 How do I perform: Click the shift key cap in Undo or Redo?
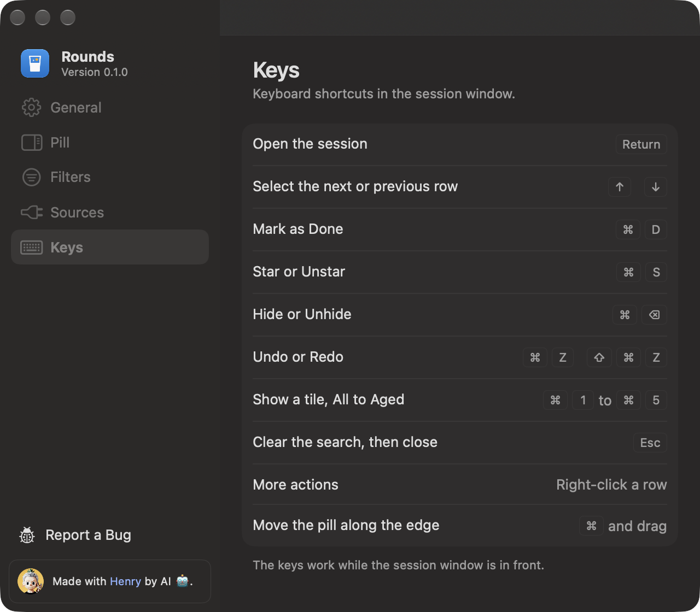599,357
